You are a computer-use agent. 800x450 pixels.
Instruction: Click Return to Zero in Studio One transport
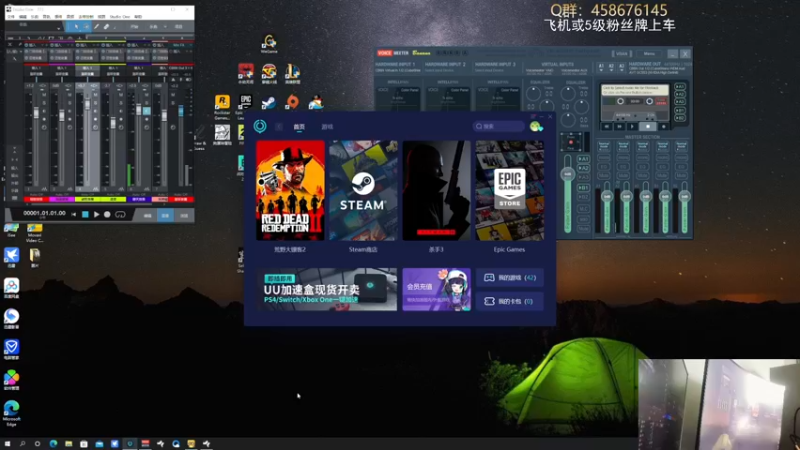[x=74, y=215]
